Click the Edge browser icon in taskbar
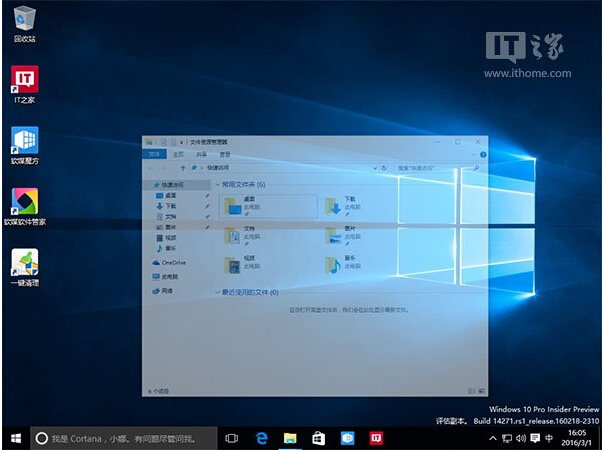Screen dimensions: 604x452 coord(262,438)
